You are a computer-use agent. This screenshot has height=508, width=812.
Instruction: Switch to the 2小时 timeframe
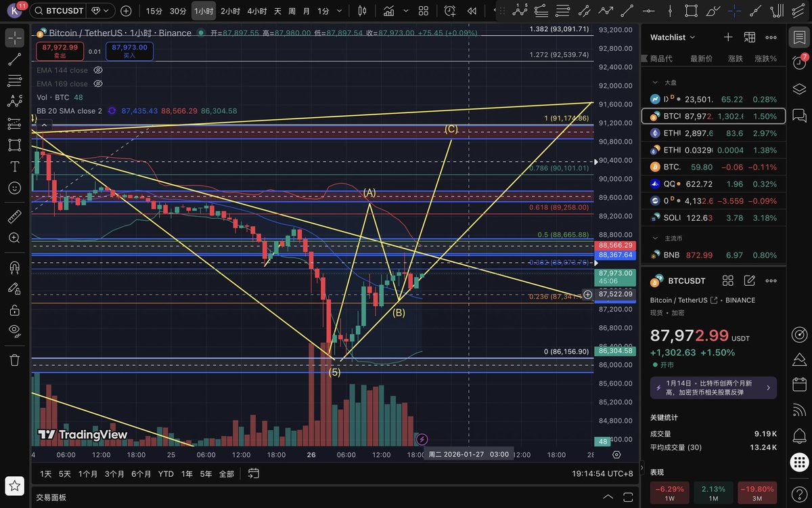tap(230, 11)
